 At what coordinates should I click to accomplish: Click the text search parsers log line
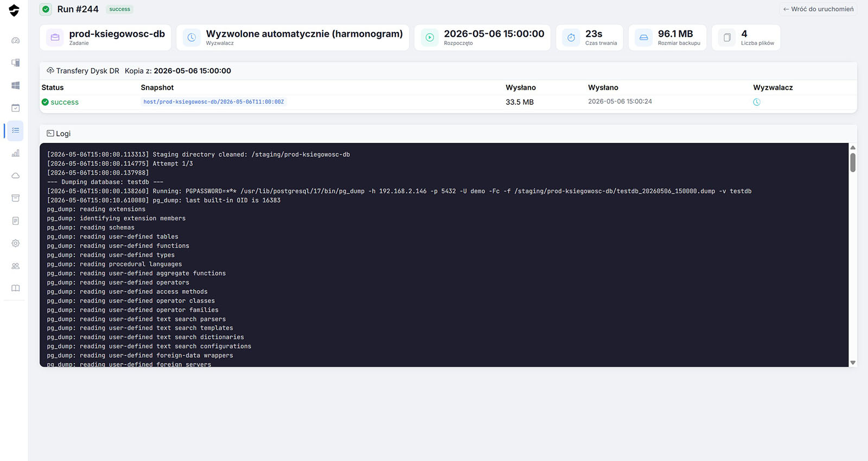(136, 319)
